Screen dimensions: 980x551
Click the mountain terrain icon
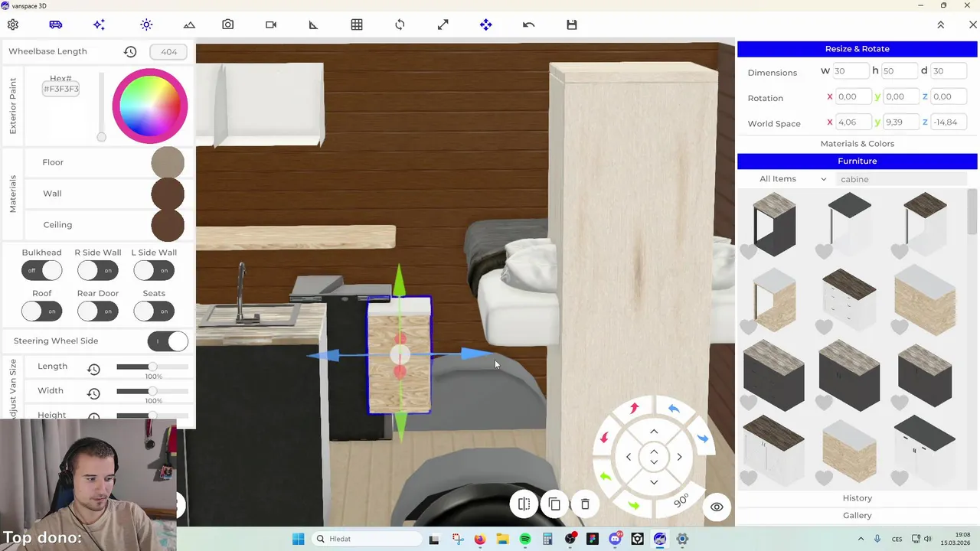189,24
